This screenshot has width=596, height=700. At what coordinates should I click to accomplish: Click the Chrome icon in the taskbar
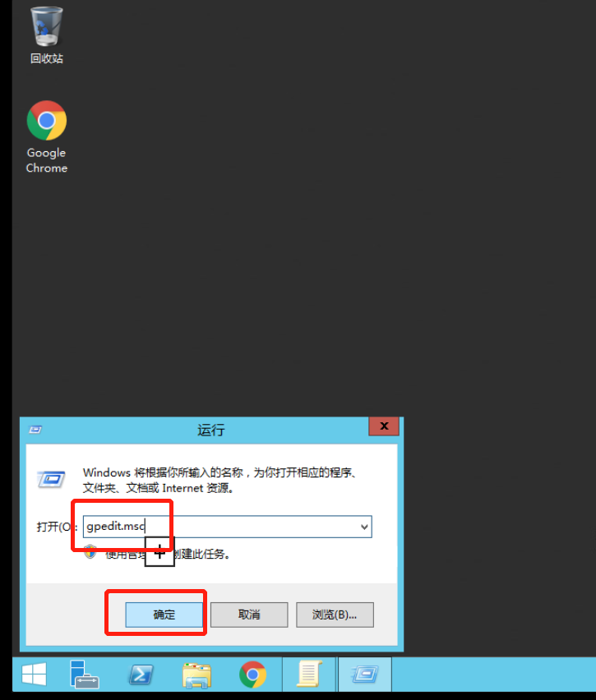click(252, 674)
